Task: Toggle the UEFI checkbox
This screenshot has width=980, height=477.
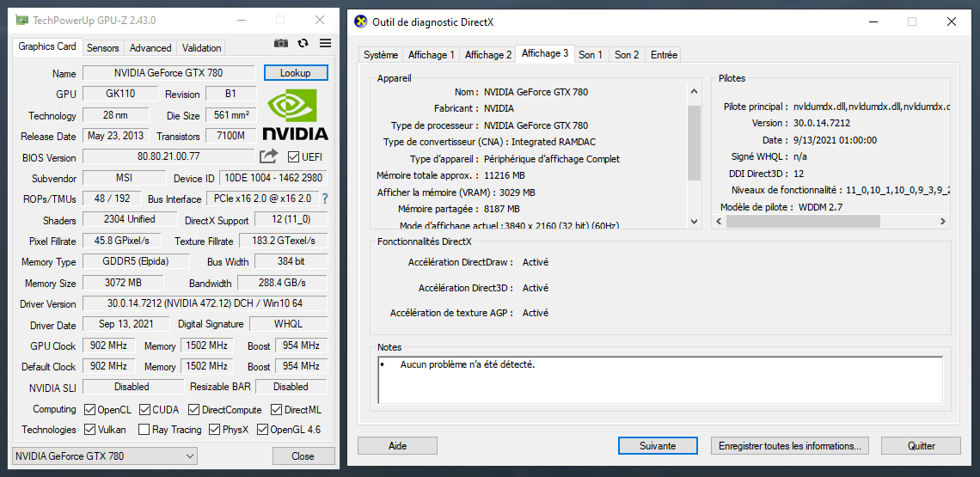Action: 293,157
